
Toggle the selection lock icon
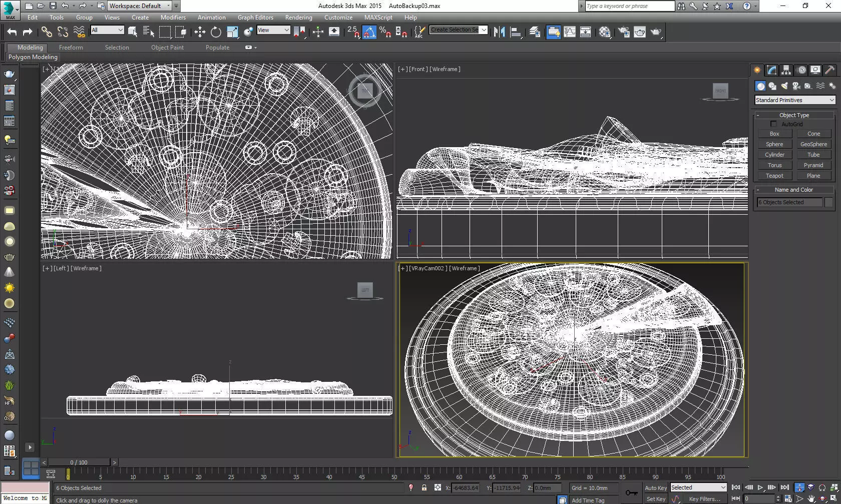pyautogui.click(x=424, y=488)
